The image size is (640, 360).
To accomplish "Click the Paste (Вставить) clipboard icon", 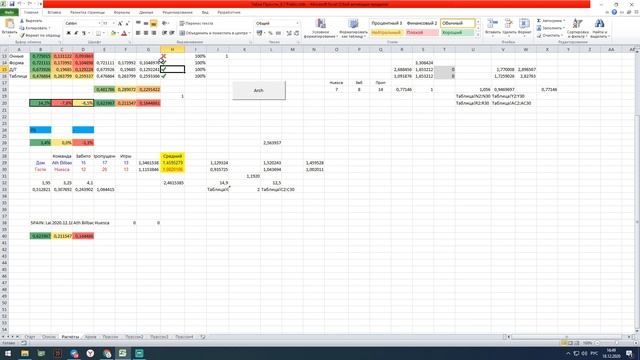I will [9, 24].
